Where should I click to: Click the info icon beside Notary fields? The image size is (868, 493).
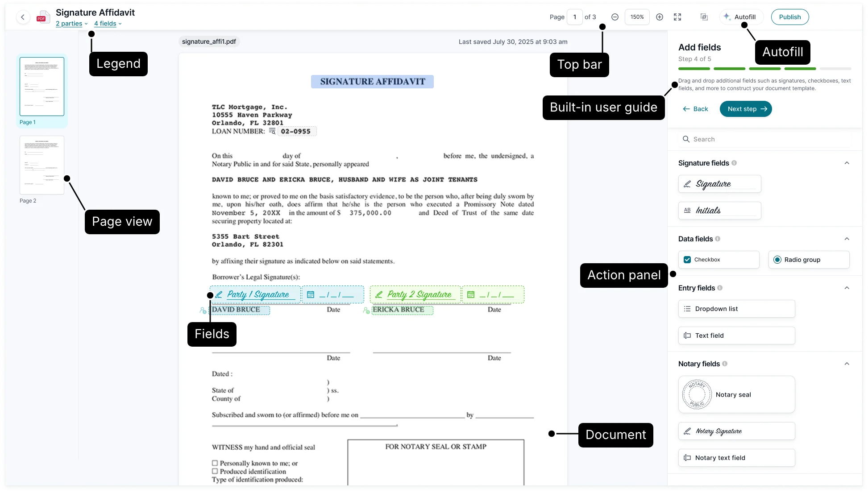tap(725, 364)
